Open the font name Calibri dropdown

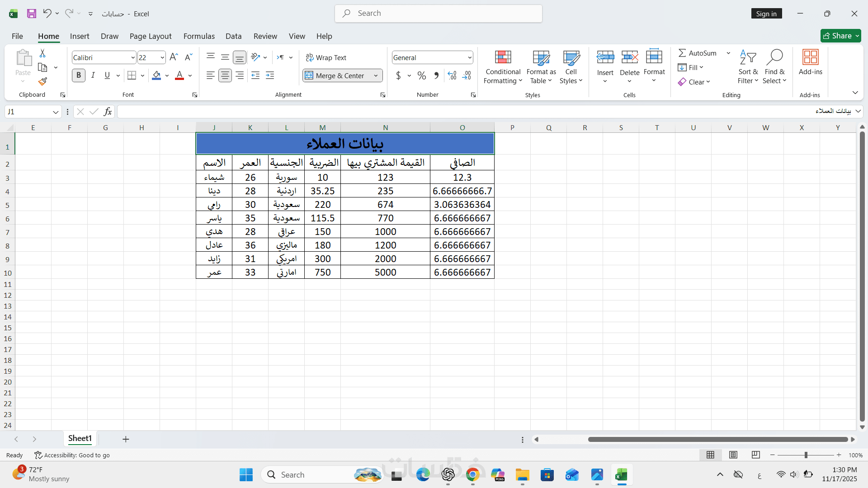(x=132, y=57)
